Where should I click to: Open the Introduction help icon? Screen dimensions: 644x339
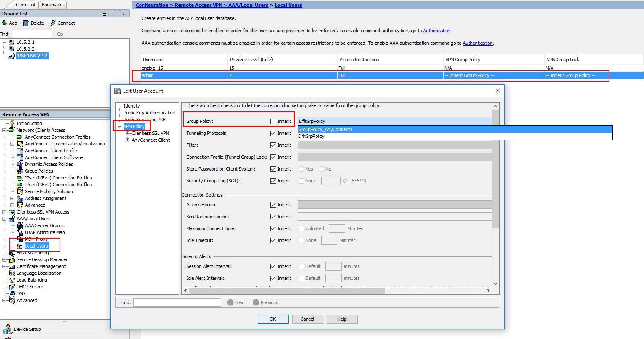[12, 123]
